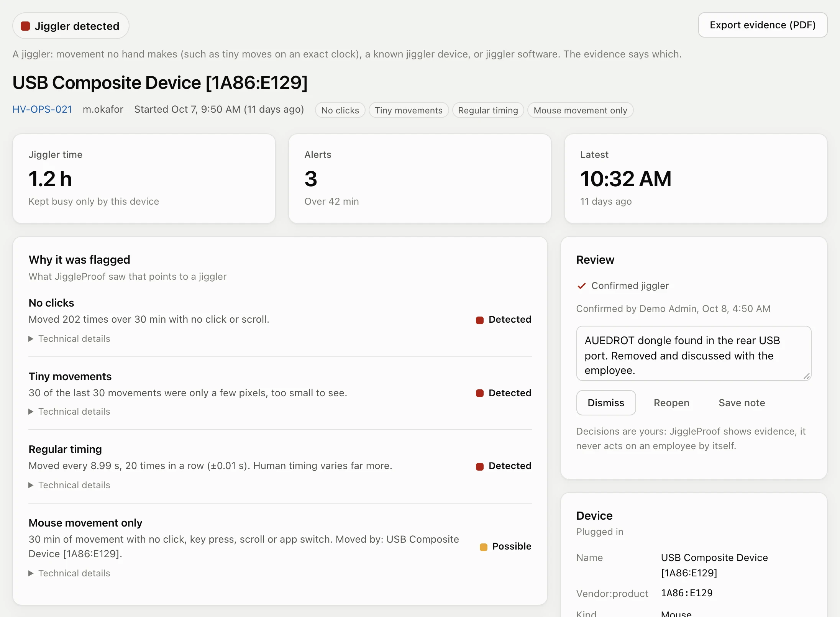Viewport: 840px width, 617px height.
Task: Save note in the Review panel
Action: [742, 403]
